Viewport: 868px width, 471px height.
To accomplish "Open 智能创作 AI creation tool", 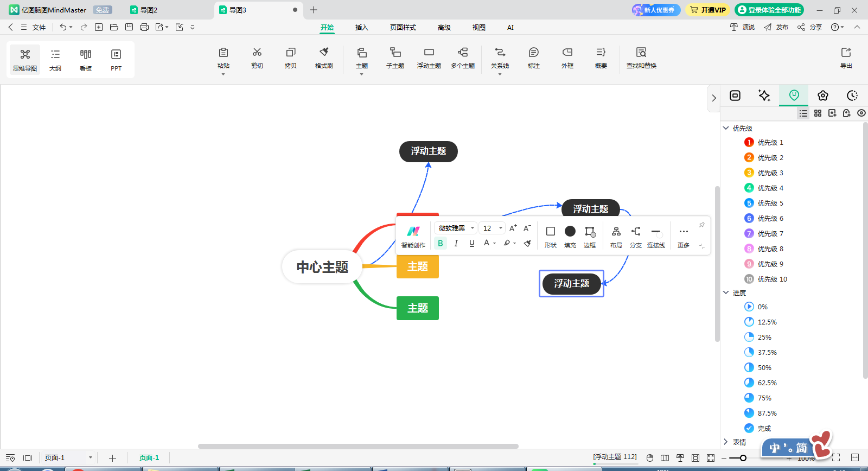I will (413, 237).
